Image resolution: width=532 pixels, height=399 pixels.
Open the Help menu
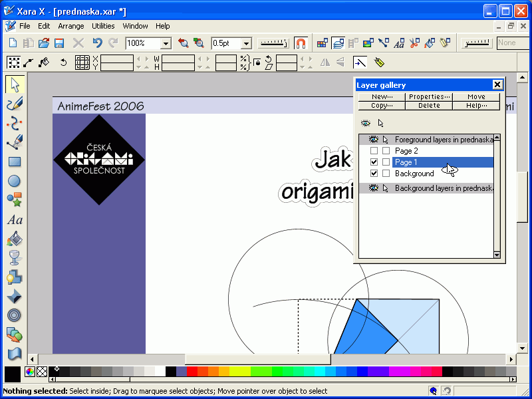[162, 26]
